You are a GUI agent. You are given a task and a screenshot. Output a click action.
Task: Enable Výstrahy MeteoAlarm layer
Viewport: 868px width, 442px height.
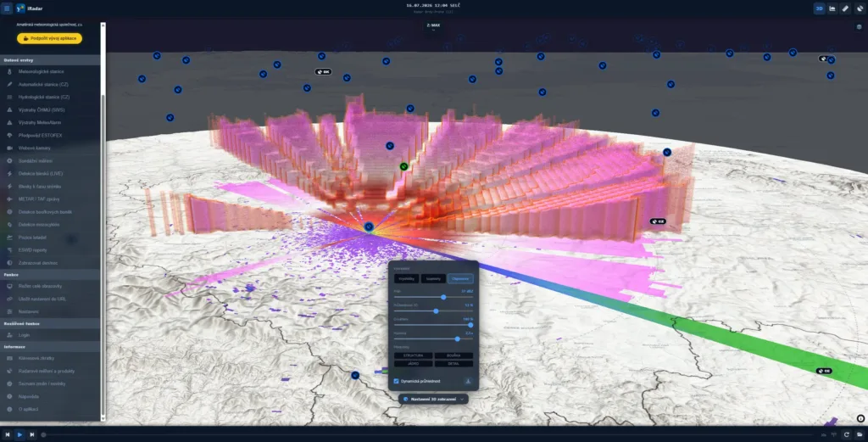pyautogui.click(x=50, y=122)
